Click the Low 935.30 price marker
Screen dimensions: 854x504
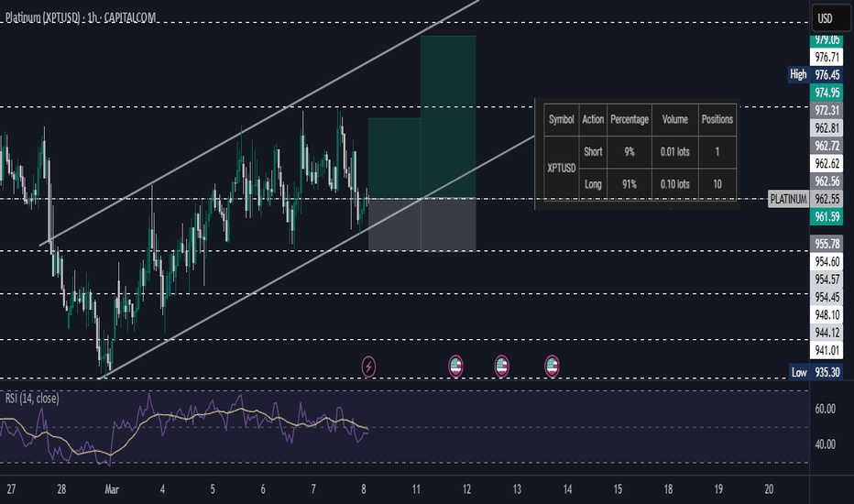click(x=816, y=372)
